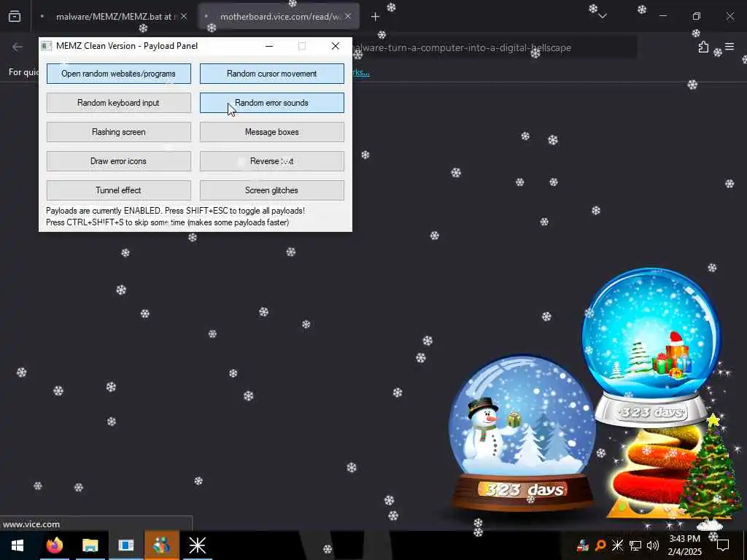
Task: Open the taskbar clock showing 3:43 PM
Action: [x=685, y=545]
